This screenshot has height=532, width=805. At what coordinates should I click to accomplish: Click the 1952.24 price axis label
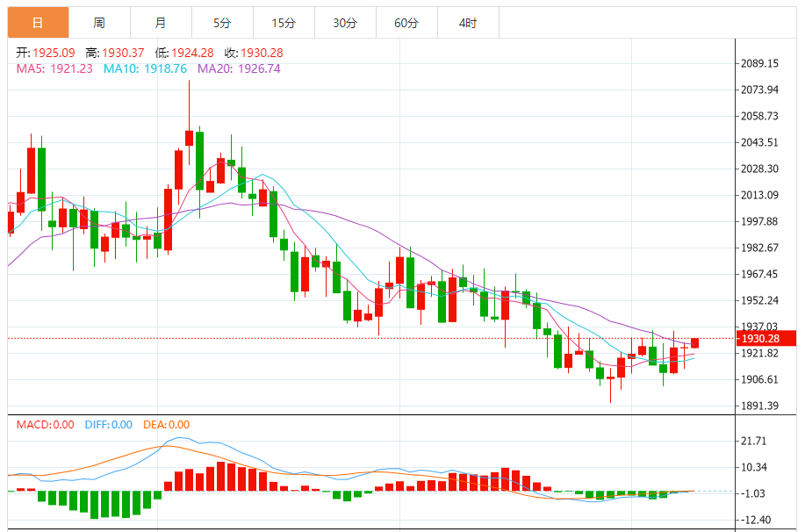tap(760, 300)
